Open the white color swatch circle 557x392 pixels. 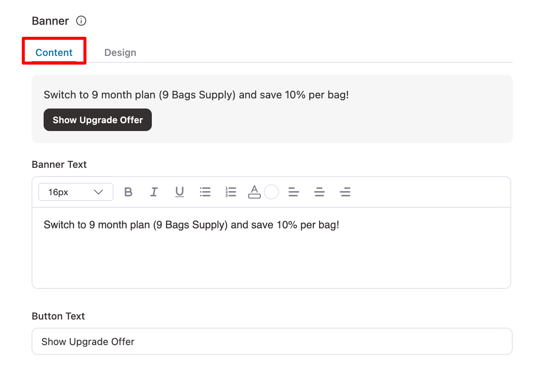click(271, 192)
